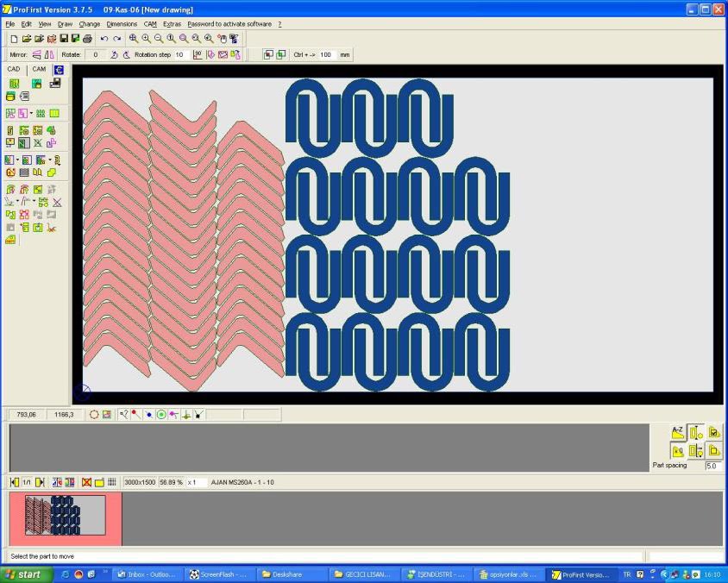Click the scissors cut icon in CAM panel
The width and height of the screenshot is (728, 583).
tap(51, 229)
